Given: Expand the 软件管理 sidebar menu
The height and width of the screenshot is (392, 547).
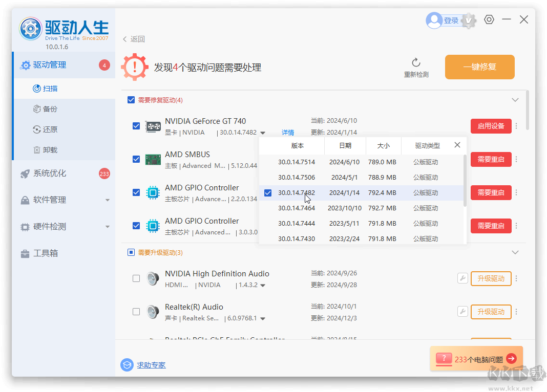Looking at the screenshot, I should click(108, 200).
